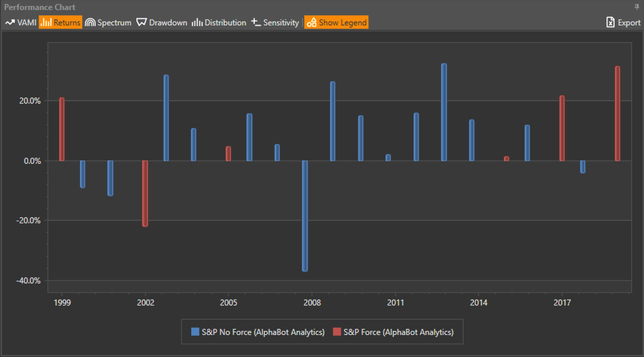
Task: Select the tallest blue 2013 return bar
Action: [x=444, y=112]
